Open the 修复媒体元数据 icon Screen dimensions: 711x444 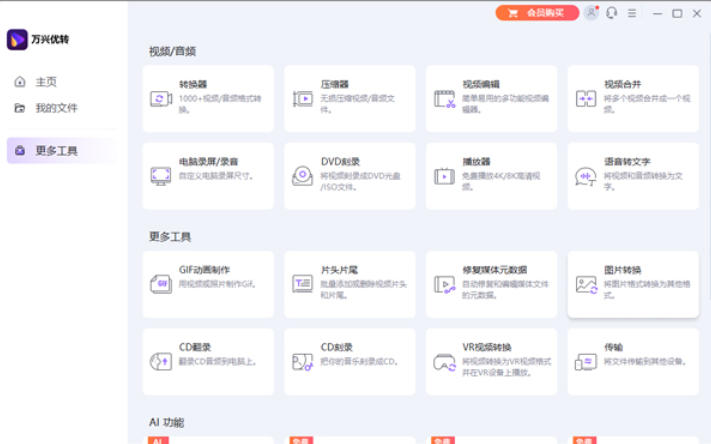click(444, 284)
